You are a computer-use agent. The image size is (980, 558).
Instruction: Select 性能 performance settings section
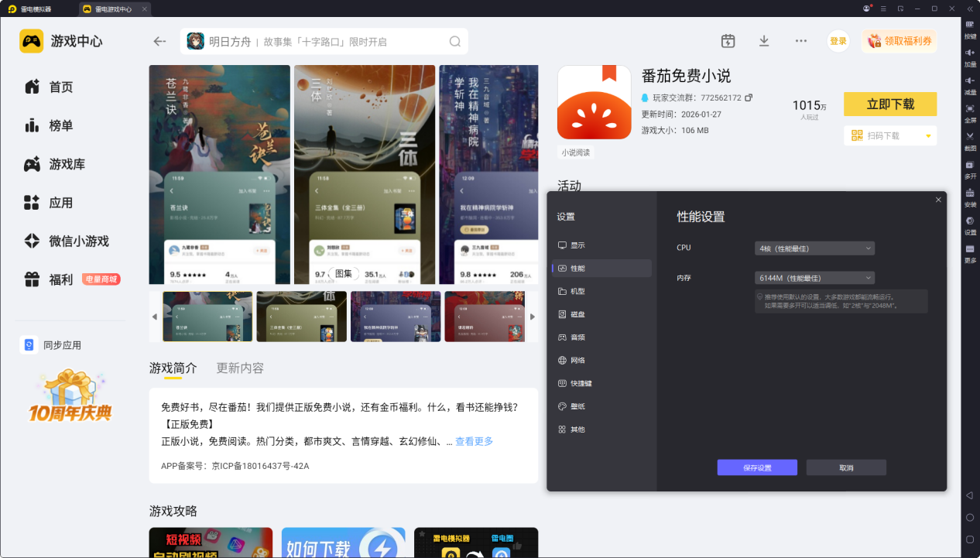pos(601,268)
